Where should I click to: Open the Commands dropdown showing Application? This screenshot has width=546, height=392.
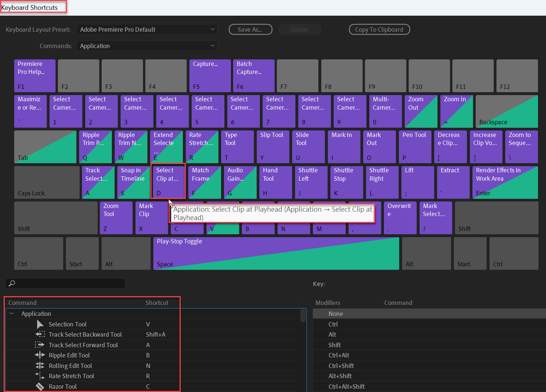point(147,46)
